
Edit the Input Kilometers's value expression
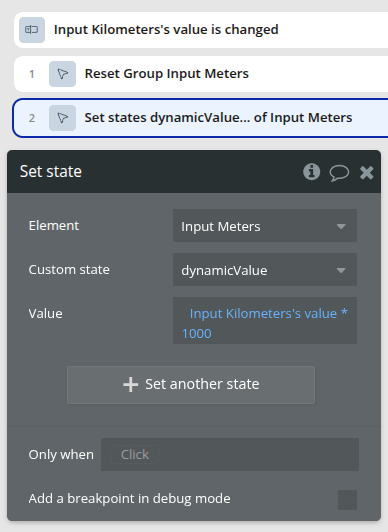(x=263, y=314)
